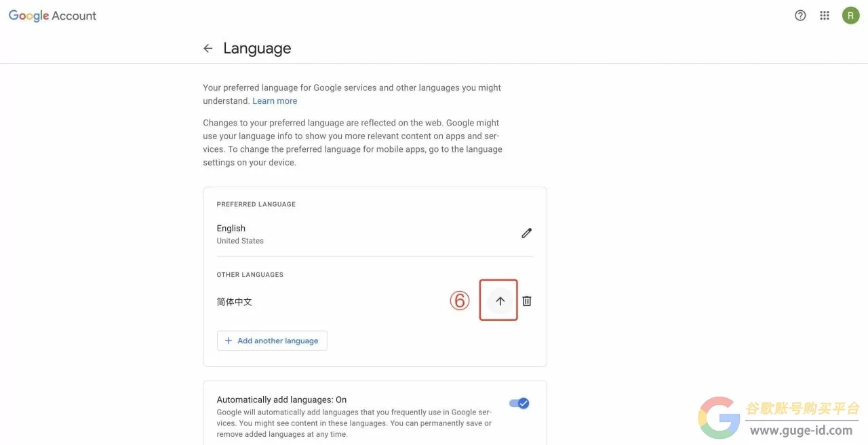Go back using the arrow beside Language
This screenshot has width=868, height=445.
(208, 48)
